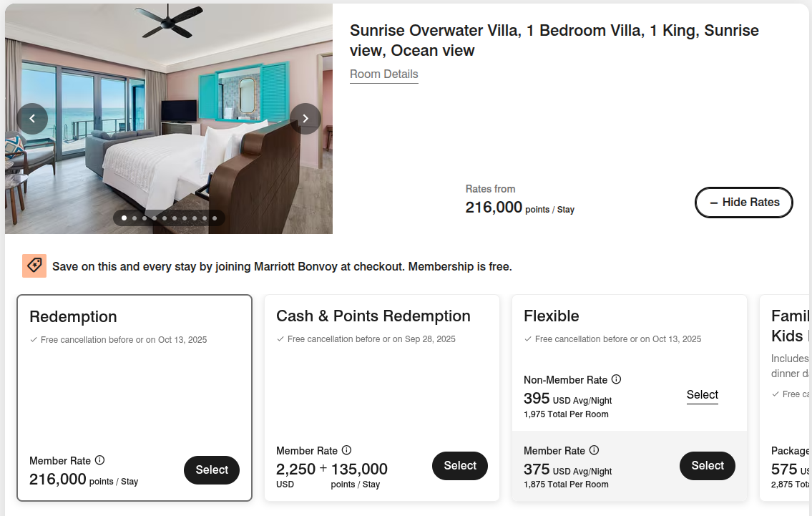Jump to the second carousel dot

point(134,218)
